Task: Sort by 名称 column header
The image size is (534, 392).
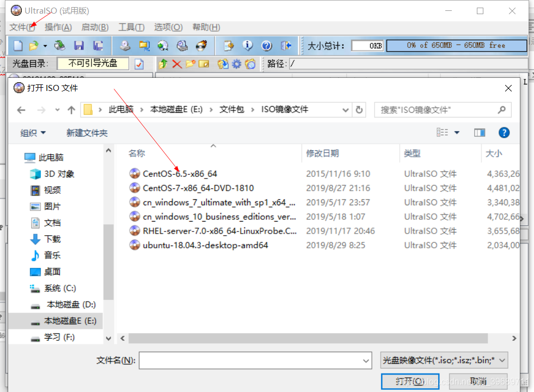Action: 137,154
